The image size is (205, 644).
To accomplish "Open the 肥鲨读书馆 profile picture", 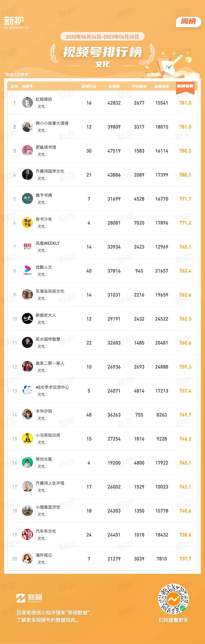I will pyautogui.click(x=27, y=151).
